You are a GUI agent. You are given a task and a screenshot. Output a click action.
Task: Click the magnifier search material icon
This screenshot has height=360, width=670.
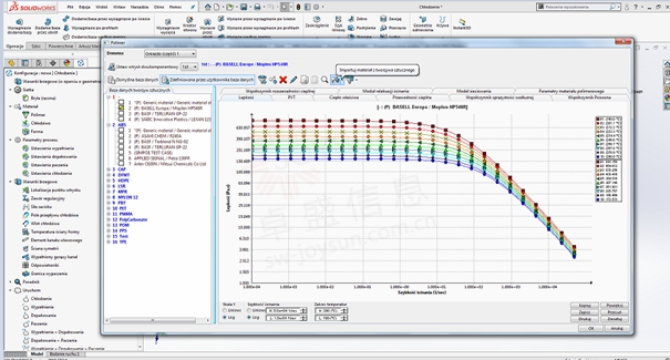pyautogui.click(x=325, y=80)
